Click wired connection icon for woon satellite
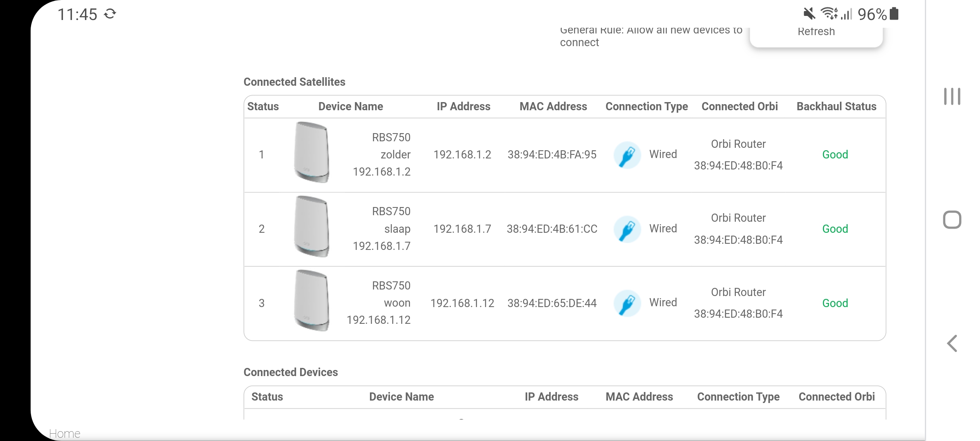The image size is (980, 441). 627,303
